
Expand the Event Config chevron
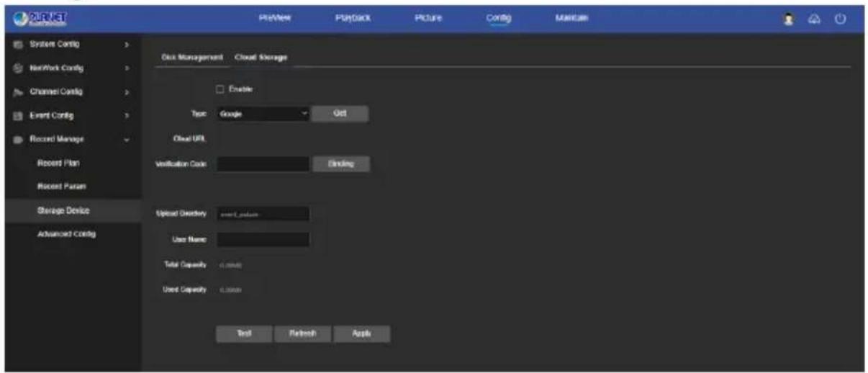[x=127, y=114]
